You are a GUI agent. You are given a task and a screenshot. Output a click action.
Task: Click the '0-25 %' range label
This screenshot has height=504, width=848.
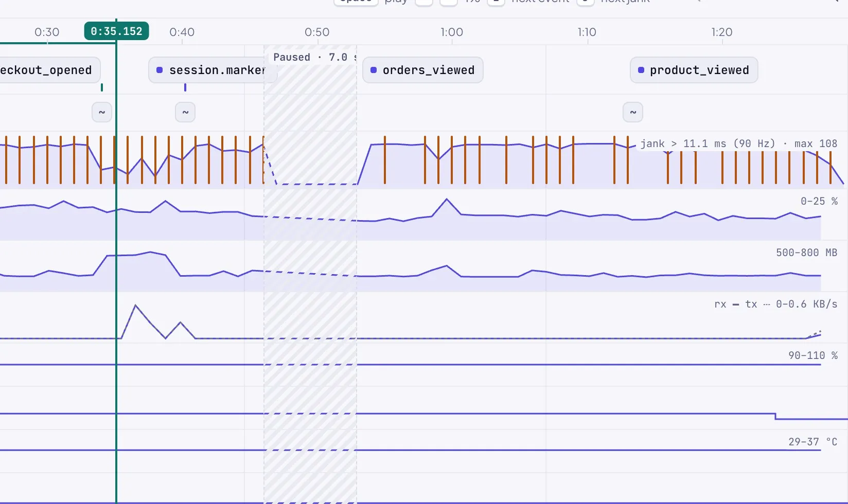(x=819, y=201)
